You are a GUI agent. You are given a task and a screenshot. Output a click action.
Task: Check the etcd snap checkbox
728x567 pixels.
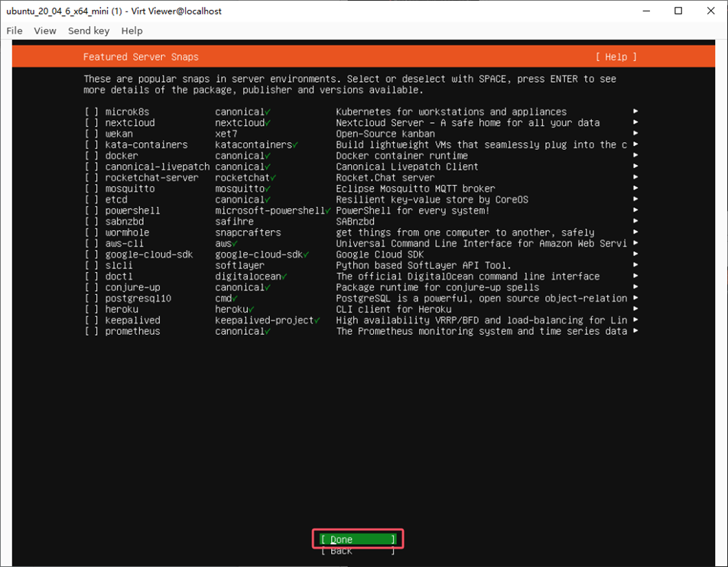pos(92,199)
